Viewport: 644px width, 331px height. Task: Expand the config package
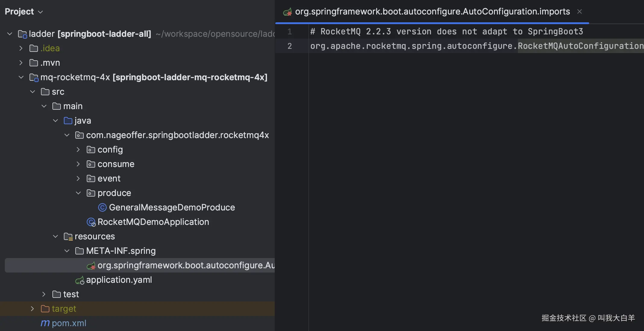pos(78,150)
